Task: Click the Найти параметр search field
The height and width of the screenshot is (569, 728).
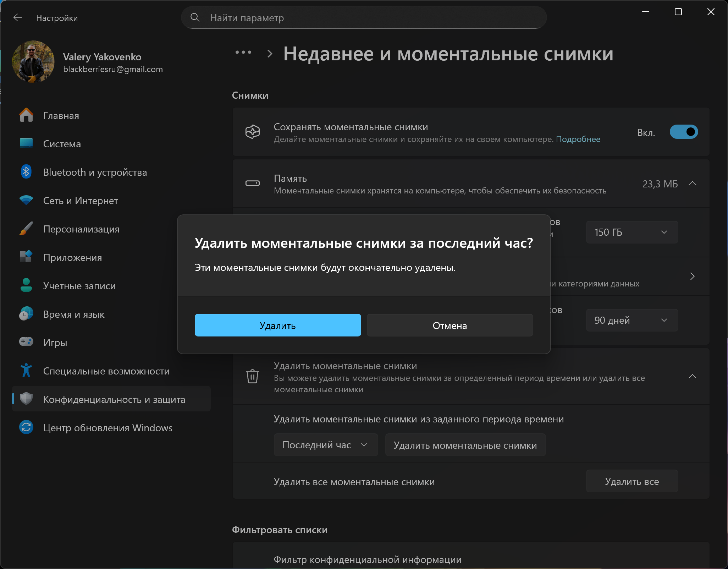Action: click(x=369, y=18)
